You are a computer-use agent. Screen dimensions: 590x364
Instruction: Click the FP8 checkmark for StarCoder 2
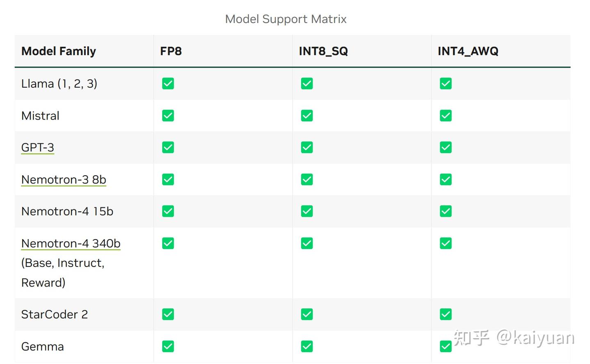point(168,314)
